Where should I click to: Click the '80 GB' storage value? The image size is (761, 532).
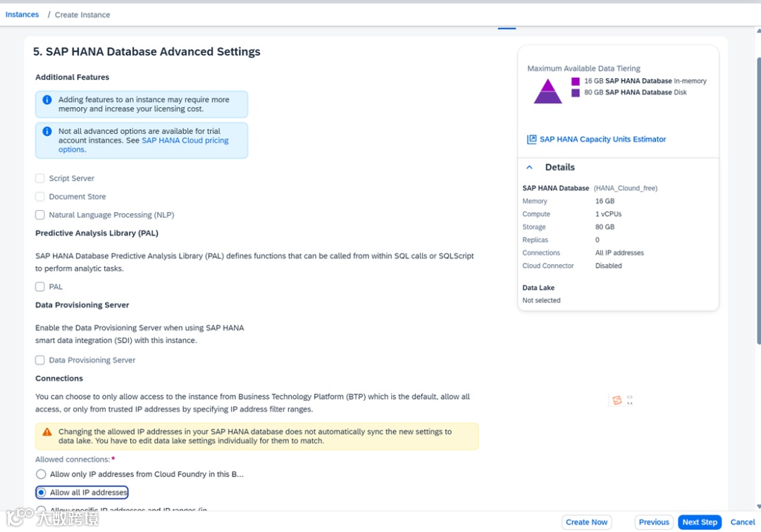(x=605, y=227)
